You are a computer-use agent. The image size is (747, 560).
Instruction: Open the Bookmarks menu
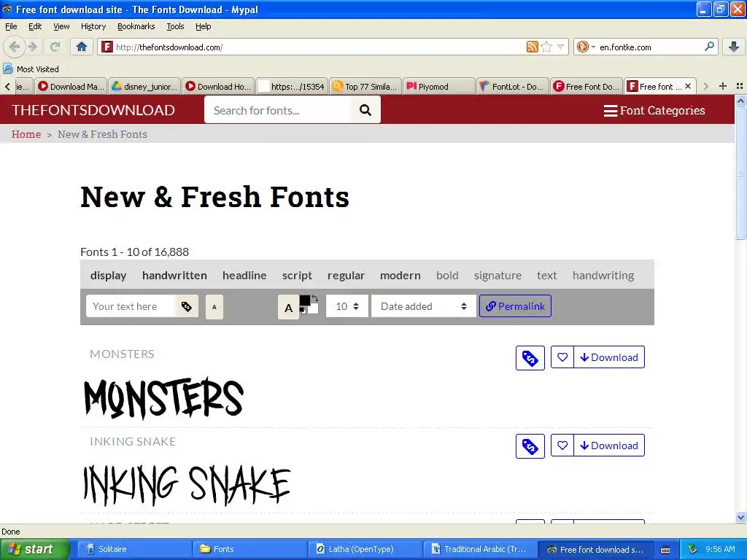(136, 26)
